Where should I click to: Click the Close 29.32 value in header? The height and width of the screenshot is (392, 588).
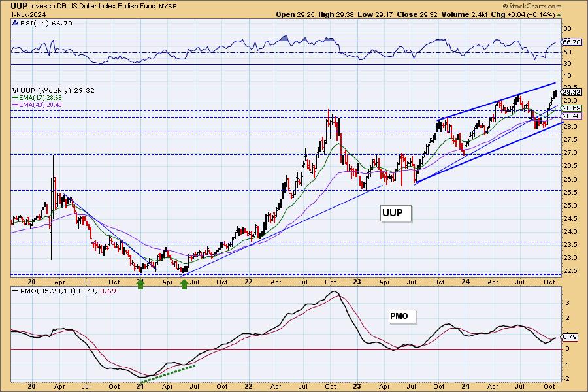417,14
